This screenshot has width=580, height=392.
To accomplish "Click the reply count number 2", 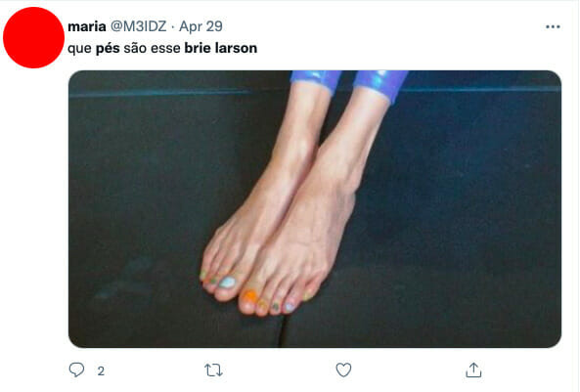I will click(x=101, y=370).
